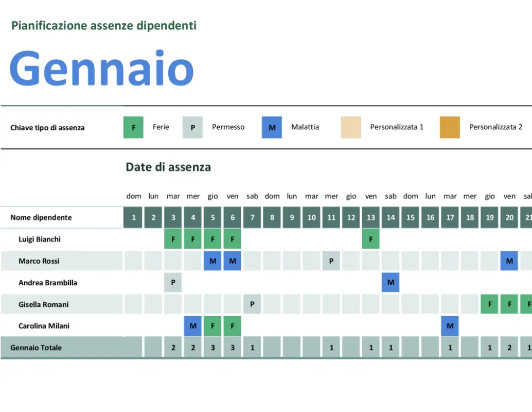
Task: Select the Personalizzata 2 color swatch
Action: tap(450, 127)
